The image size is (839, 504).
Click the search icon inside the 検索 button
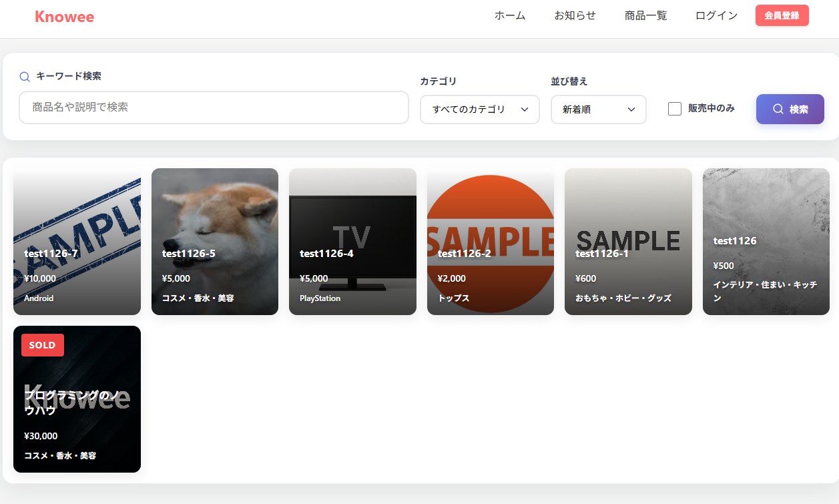(778, 109)
